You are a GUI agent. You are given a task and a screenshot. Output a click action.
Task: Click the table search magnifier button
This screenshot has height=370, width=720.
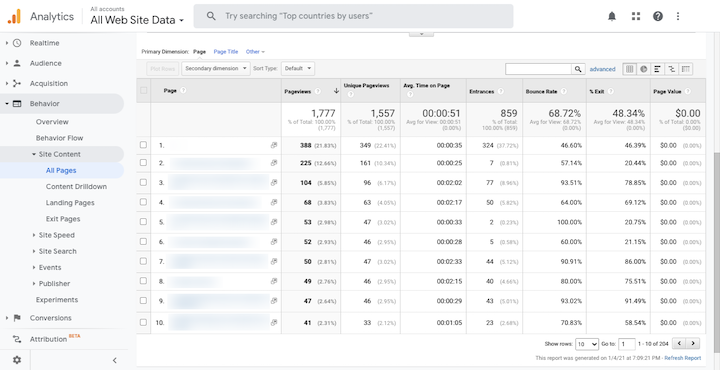tap(578, 69)
